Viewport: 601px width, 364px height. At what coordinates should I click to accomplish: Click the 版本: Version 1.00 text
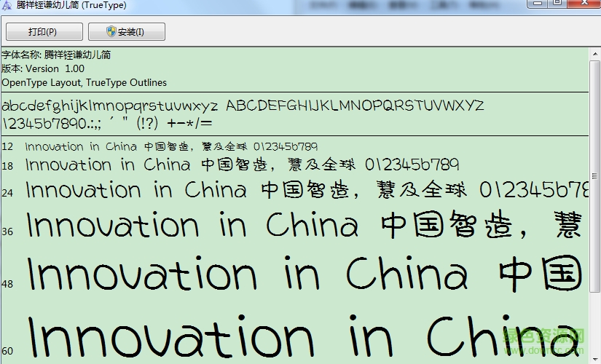coord(43,68)
